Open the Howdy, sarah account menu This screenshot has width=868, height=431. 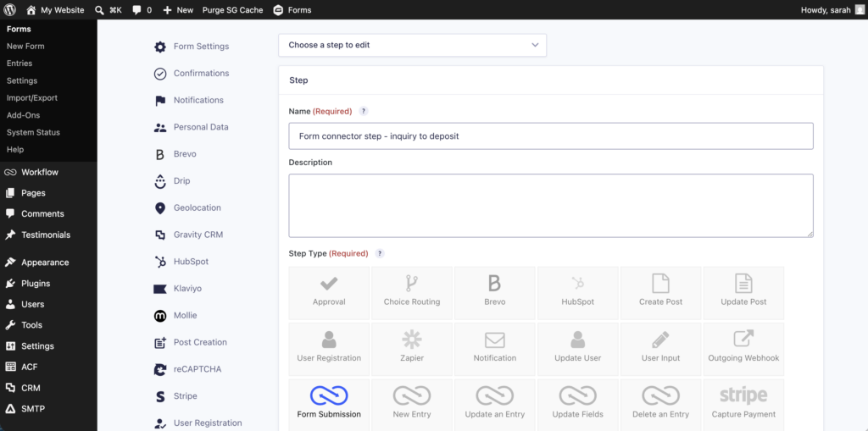tap(832, 10)
